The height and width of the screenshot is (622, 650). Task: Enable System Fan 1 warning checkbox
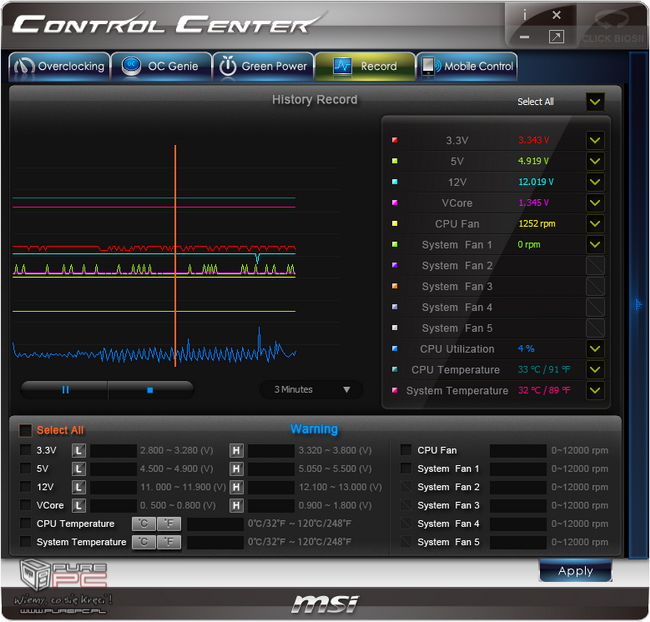click(x=406, y=468)
